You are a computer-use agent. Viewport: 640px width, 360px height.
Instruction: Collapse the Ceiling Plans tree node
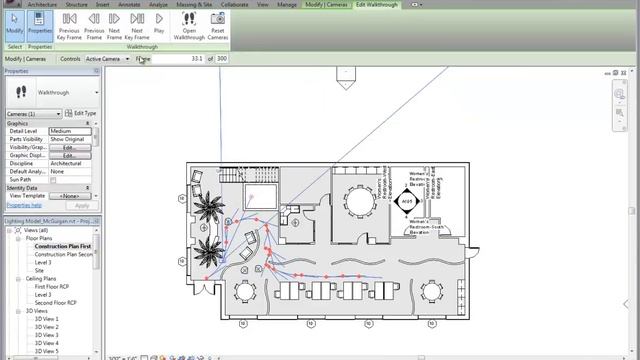tap(18, 279)
